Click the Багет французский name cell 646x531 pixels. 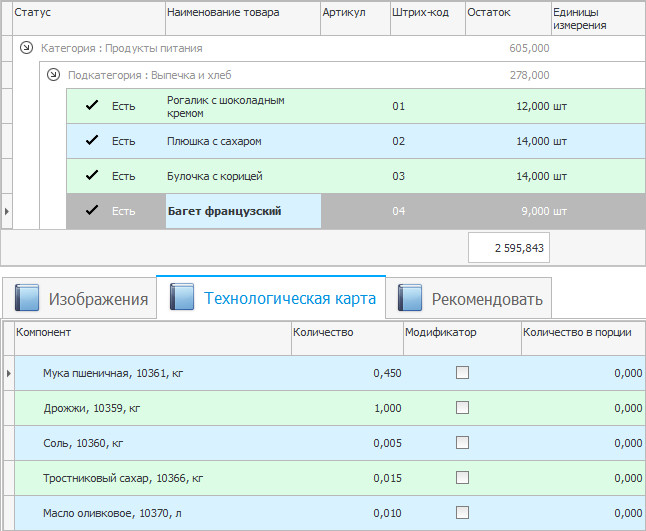243,211
